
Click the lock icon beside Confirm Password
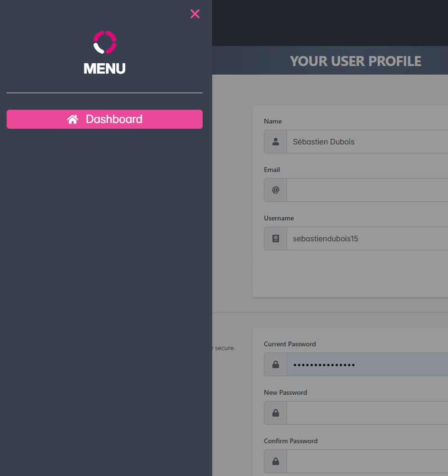pos(276,461)
